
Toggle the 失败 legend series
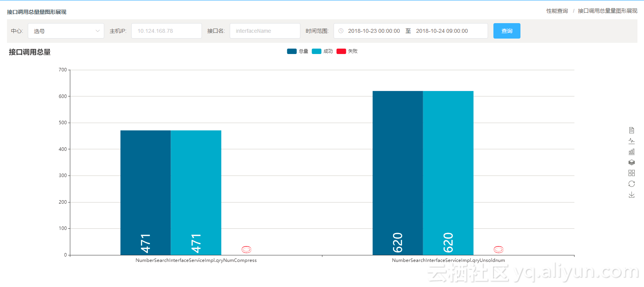(x=347, y=51)
